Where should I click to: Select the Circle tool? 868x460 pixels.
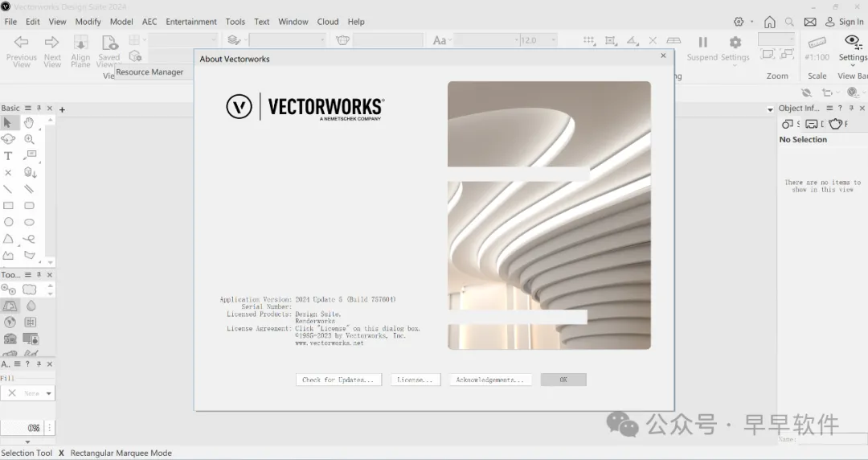click(x=8, y=222)
